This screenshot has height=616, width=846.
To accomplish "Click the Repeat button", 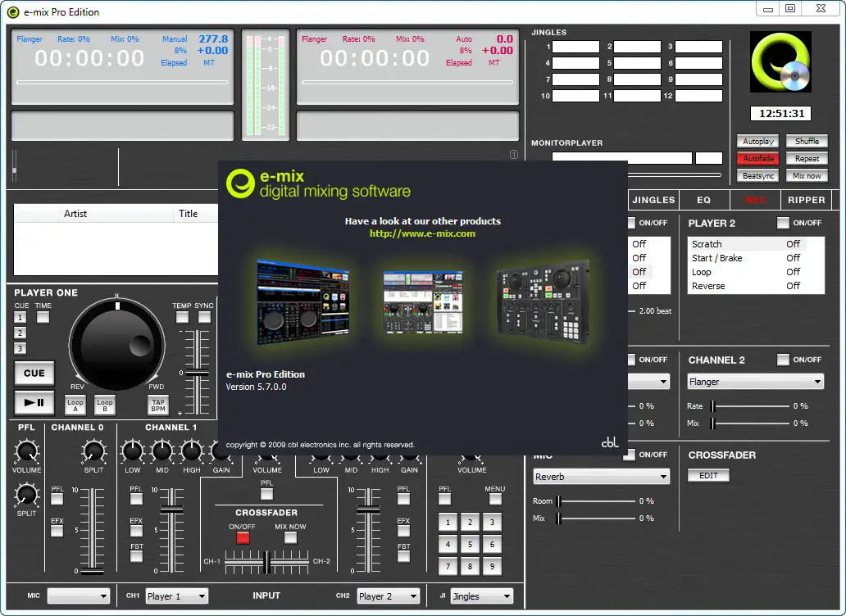I will pyautogui.click(x=807, y=158).
